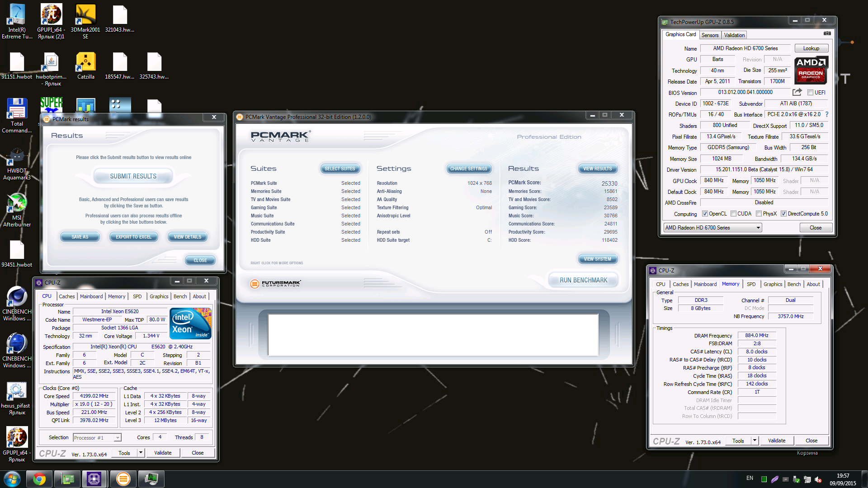Click VIEW DETAILS button

pyautogui.click(x=187, y=237)
